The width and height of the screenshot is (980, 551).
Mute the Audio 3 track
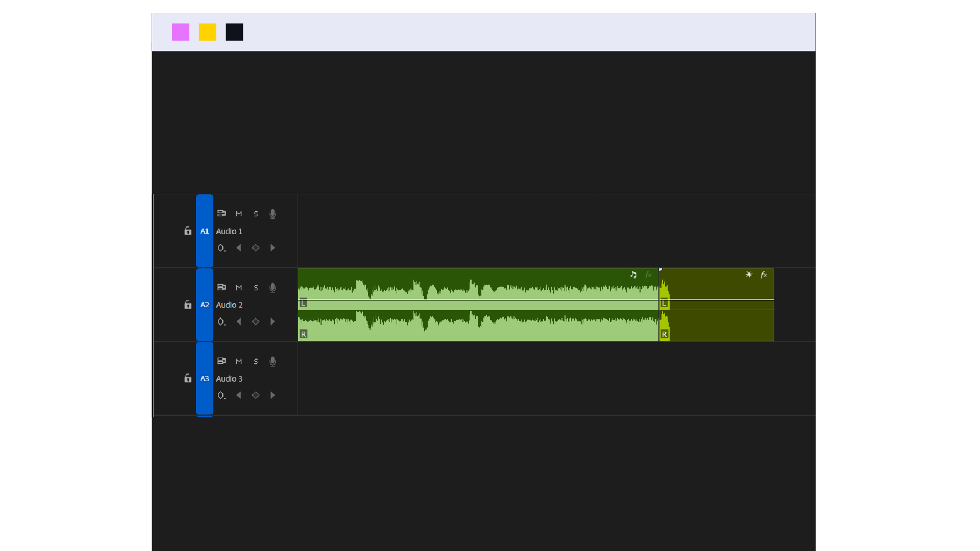(239, 361)
